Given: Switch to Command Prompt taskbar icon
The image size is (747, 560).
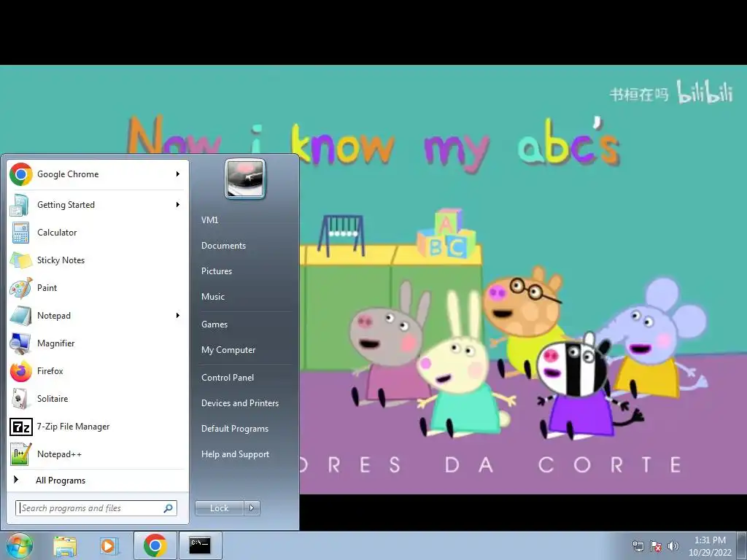Looking at the screenshot, I should [200, 545].
